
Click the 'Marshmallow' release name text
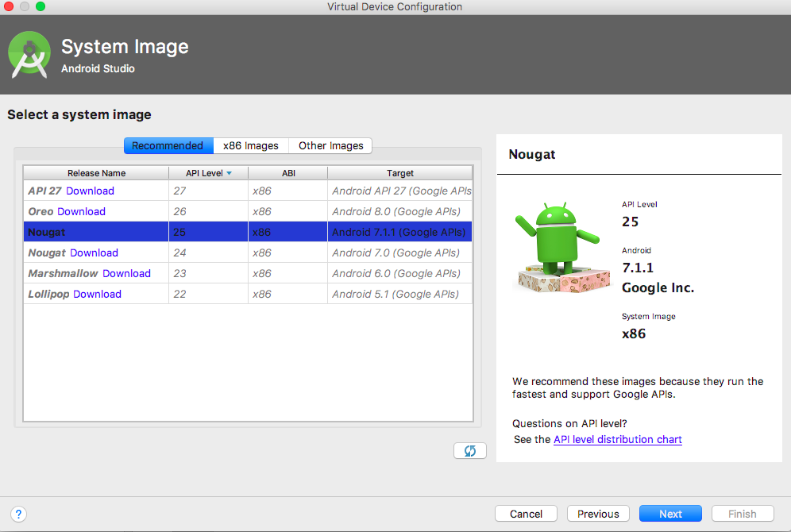coord(63,273)
